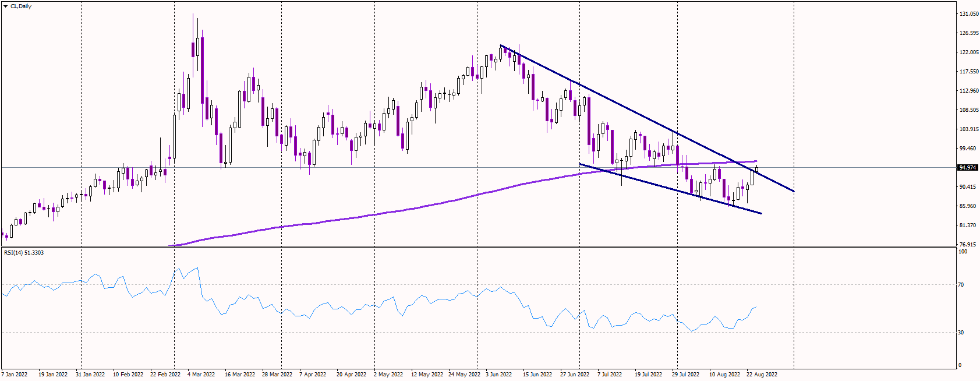Select the current price tag 94.974

[968, 168]
